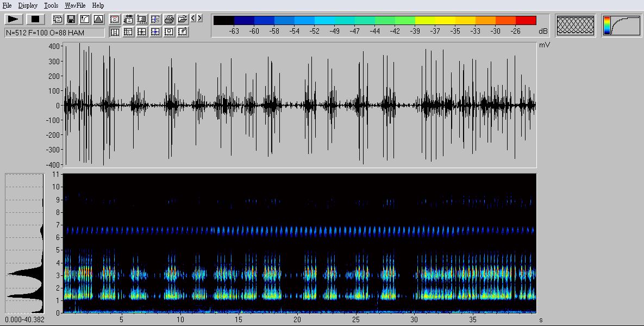
Task: Open the File menu
Action: [7, 5]
